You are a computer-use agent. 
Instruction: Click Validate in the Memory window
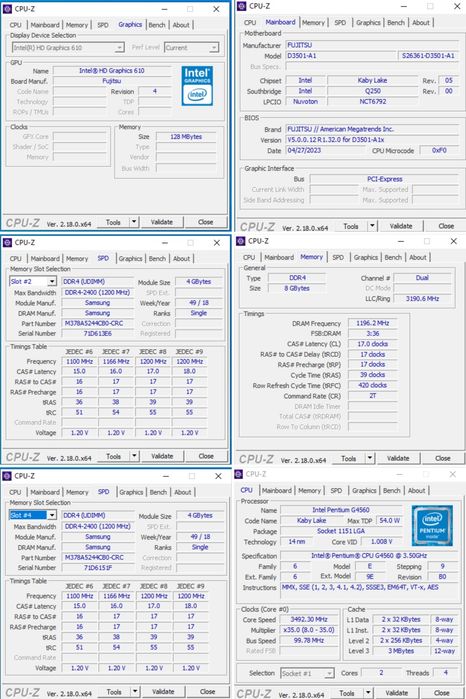(x=398, y=458)
